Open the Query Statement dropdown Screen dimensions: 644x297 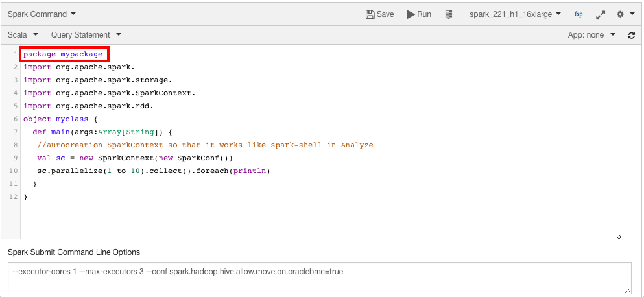(86, 35)
